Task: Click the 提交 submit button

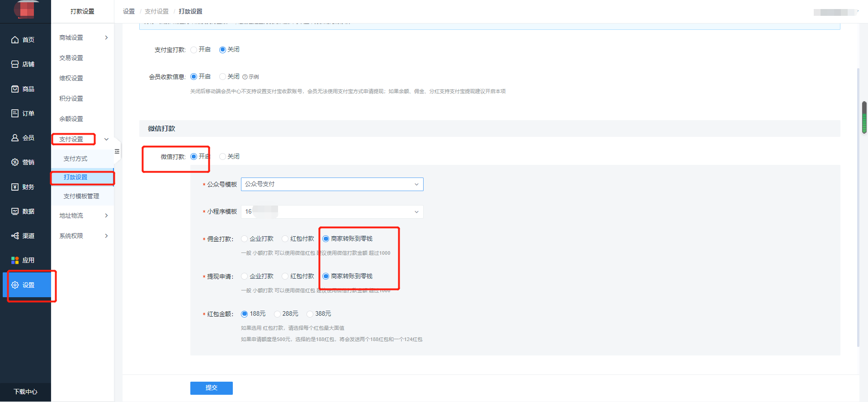Action: click(211, 388)
